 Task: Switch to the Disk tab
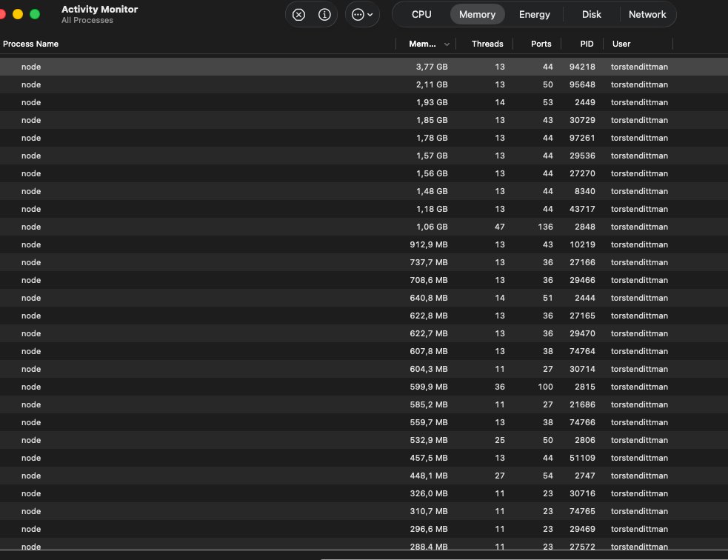[x=591, y=14]
